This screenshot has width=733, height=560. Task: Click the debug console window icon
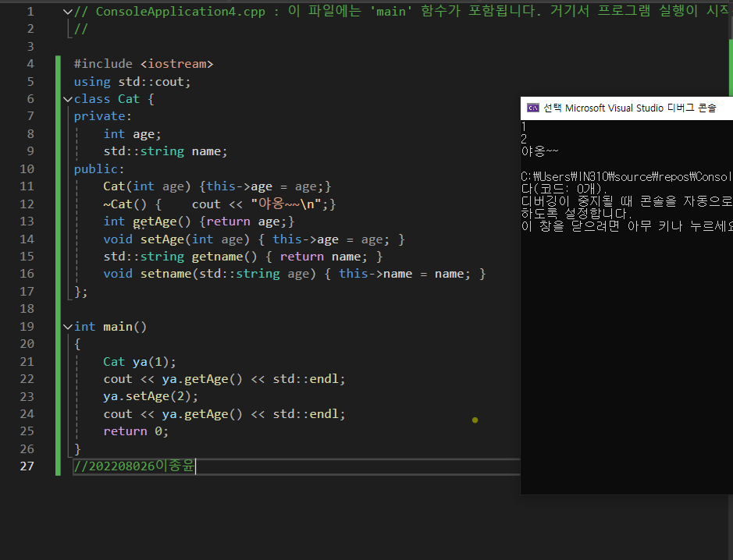click(x=533, y=108)
